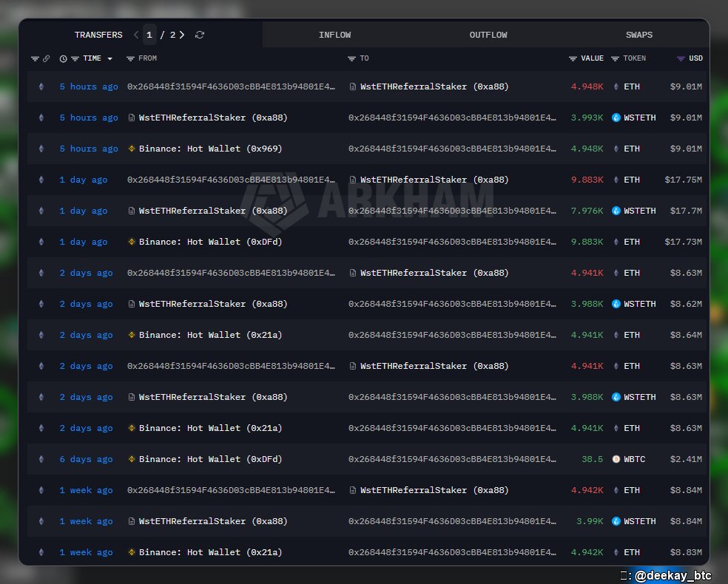
Task: Click the $17.7M USD value
Action: point(686,211)
